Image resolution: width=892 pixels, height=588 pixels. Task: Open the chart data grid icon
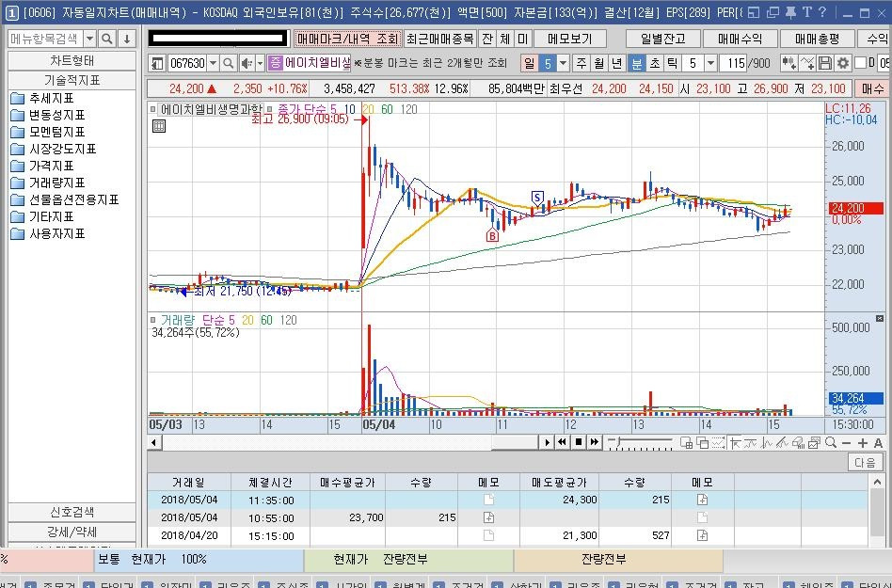(159, 126)
